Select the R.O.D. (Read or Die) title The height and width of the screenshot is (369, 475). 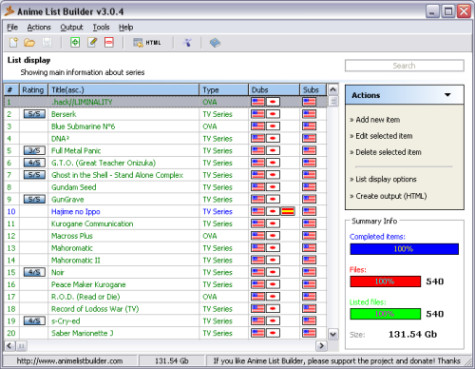85,297
